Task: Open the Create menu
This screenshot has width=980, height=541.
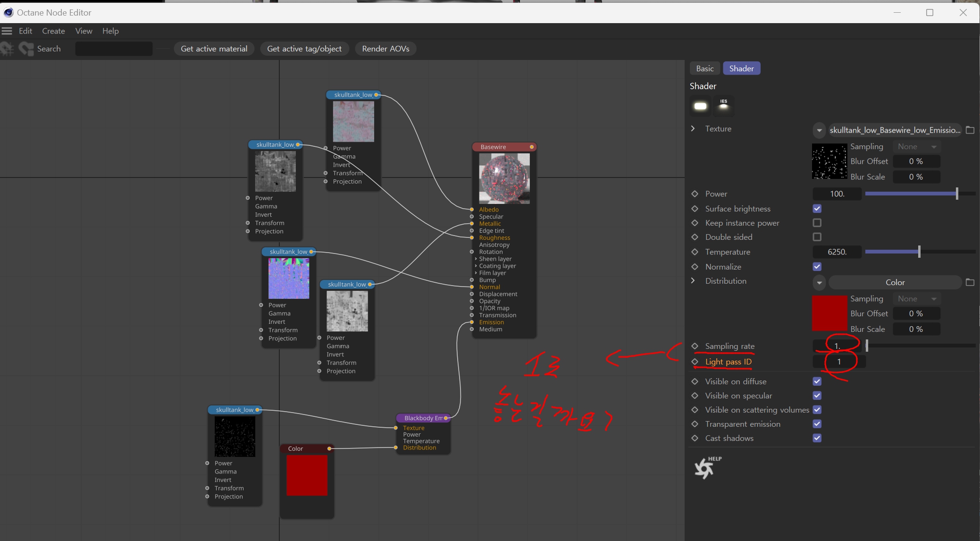Action: click(x=53, y=31)
